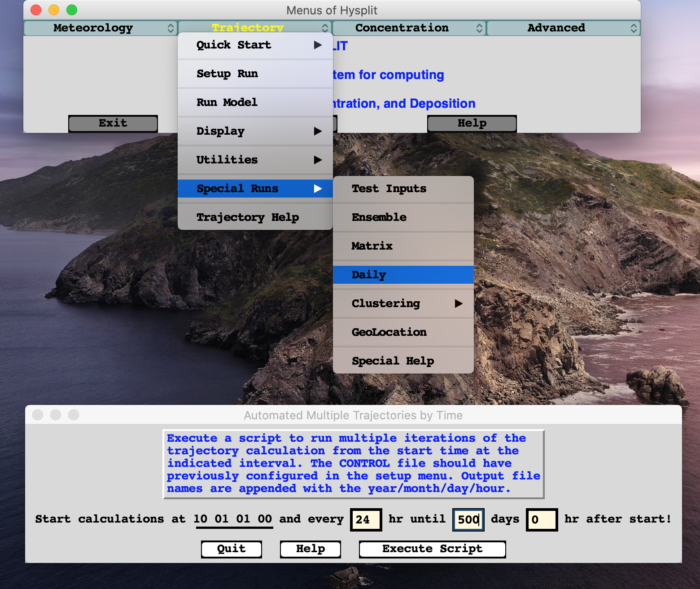The height and width of the screenshot is (589, 700).
Task: Select Run Model menu entry
Action: coord(255,102)
